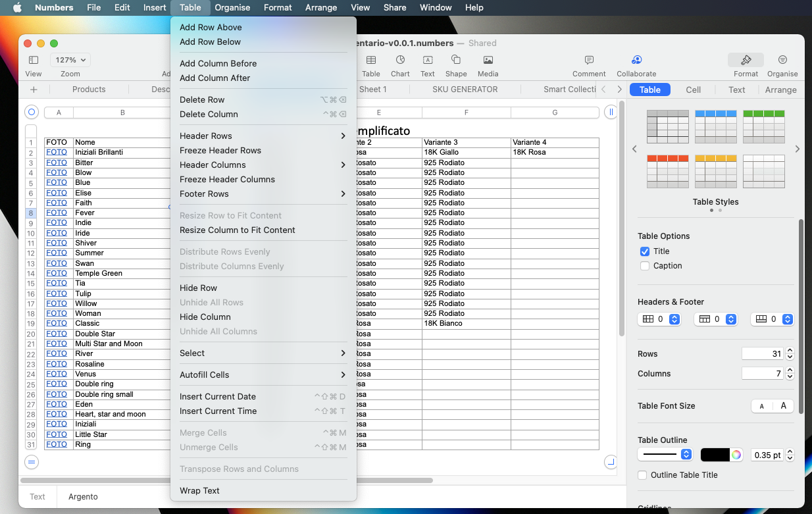Open the Organise menu in menu bar
Viewport: 812px width, 514px height.
(x=232, y=8)
